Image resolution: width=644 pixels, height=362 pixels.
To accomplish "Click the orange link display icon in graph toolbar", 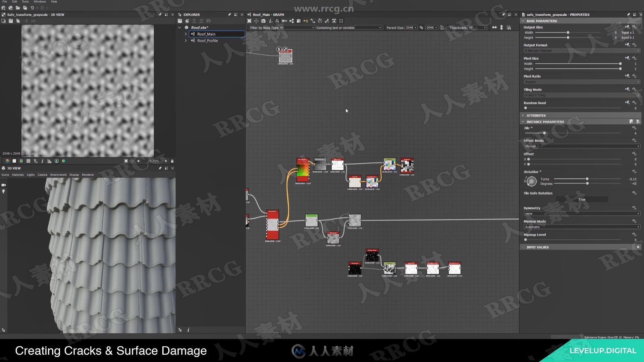I will [306, 21].
